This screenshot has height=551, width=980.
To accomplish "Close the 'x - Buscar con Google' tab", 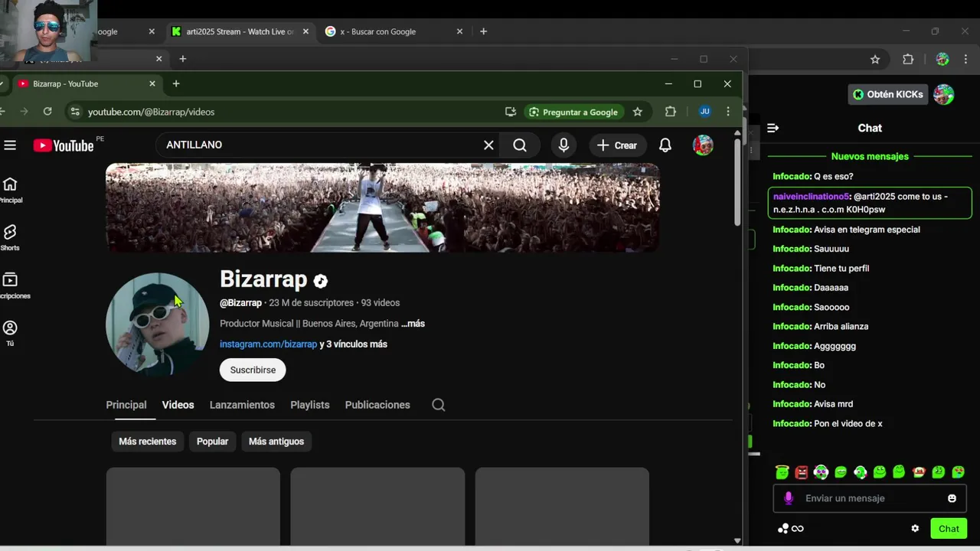I will (459, 31).
